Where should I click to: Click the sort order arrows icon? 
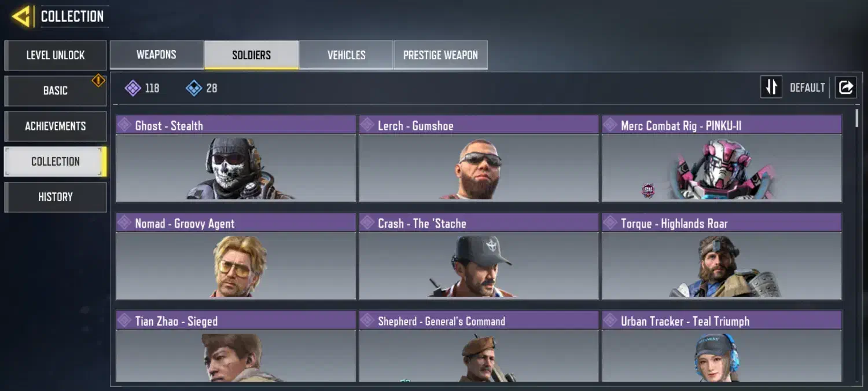[771, 87]
